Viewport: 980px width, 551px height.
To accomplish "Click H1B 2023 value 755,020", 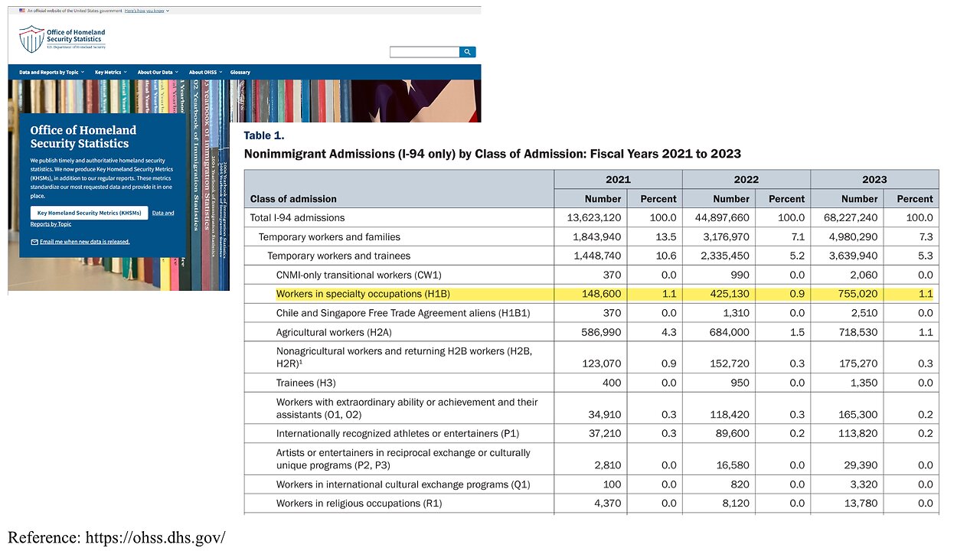I will (x=859, y=294).
